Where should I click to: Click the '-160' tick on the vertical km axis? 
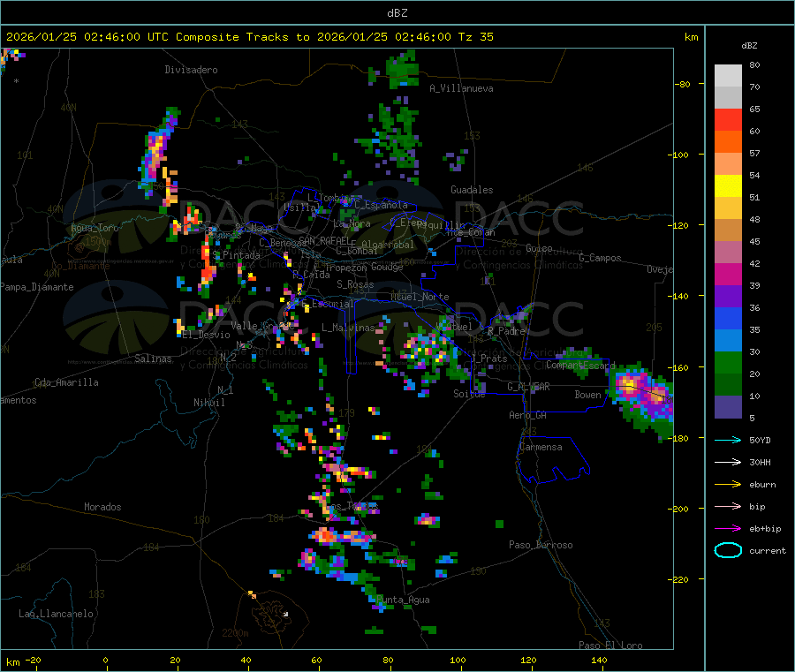click(678, 367)
